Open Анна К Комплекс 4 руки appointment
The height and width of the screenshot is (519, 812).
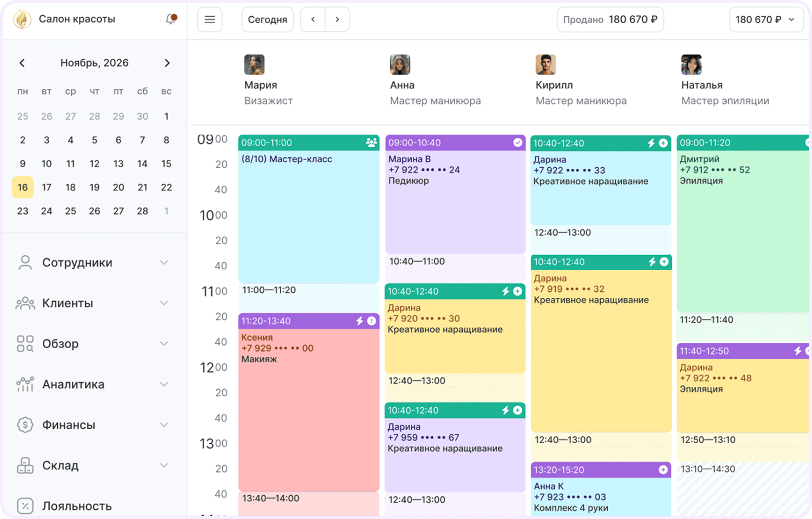(x=601, y=489)
